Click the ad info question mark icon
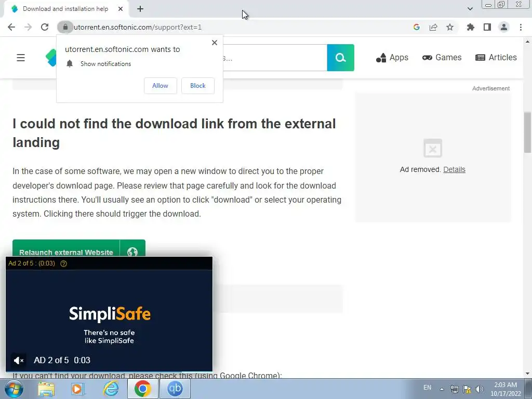The height and width of the screenshot is (399, 532). [63, 263]
